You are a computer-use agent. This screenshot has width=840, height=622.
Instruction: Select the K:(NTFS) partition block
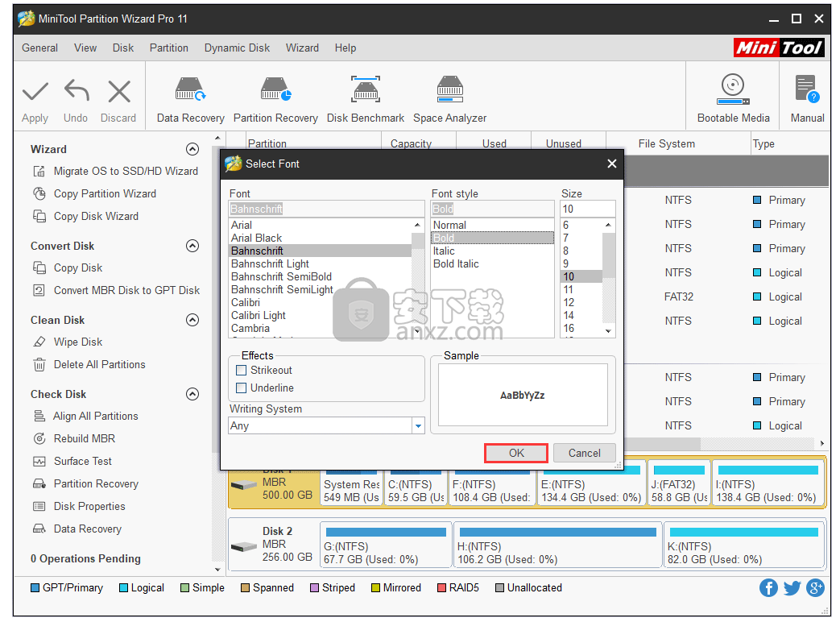[743, 545]
